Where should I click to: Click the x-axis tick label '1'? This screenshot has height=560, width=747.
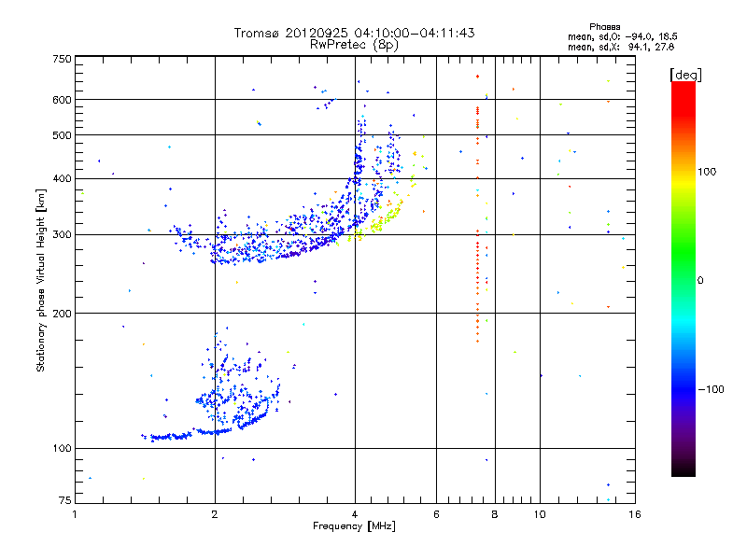[x=75, y=514]
